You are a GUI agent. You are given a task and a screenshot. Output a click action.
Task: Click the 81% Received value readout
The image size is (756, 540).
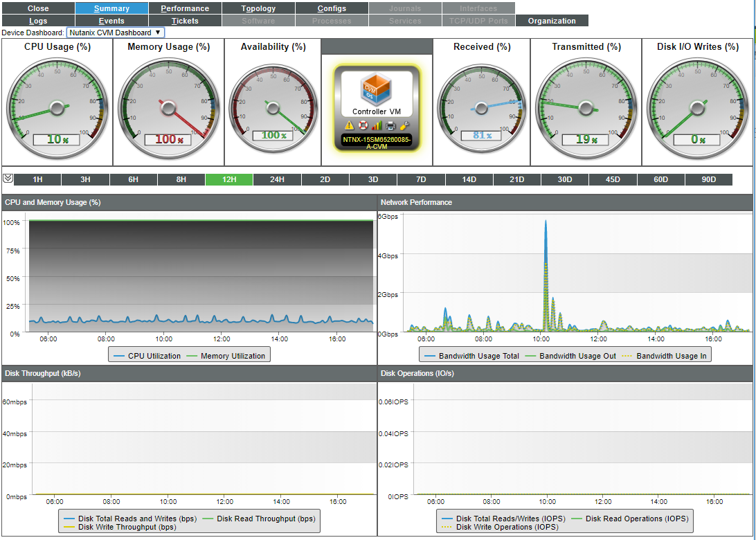point(480,136)
